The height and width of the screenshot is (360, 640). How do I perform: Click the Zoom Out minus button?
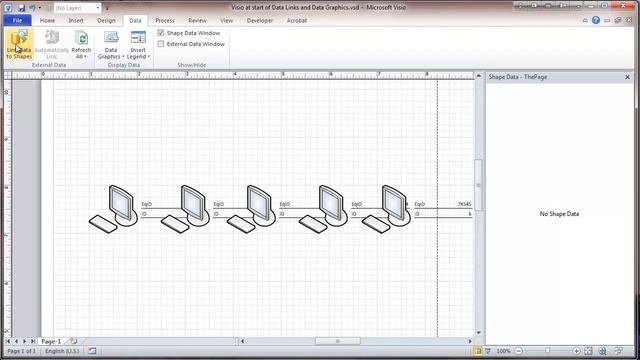tap(519, 351)
